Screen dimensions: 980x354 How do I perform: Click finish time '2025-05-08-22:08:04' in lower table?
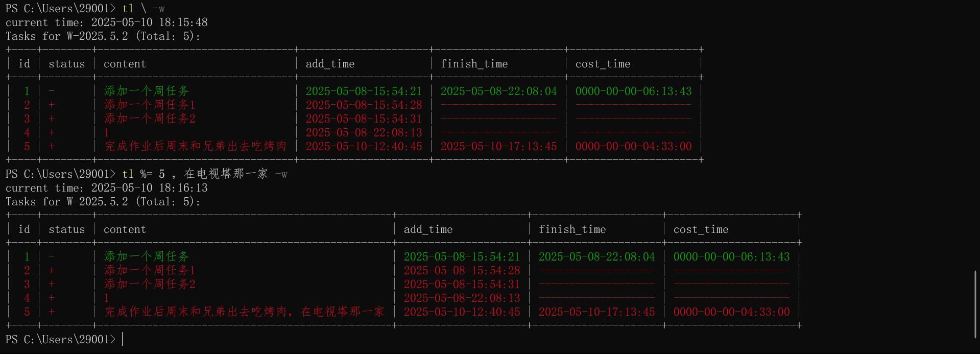[596, 256]
